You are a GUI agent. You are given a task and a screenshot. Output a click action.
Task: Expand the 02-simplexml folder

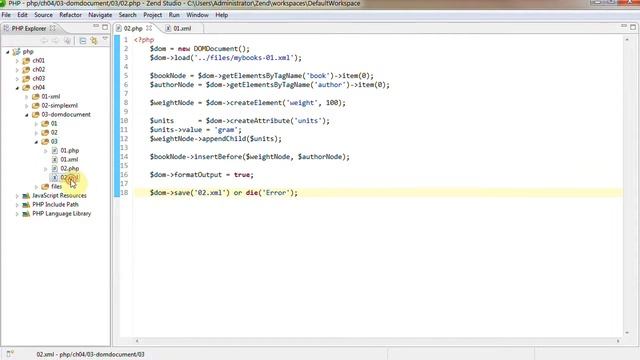tap(27, 106)
